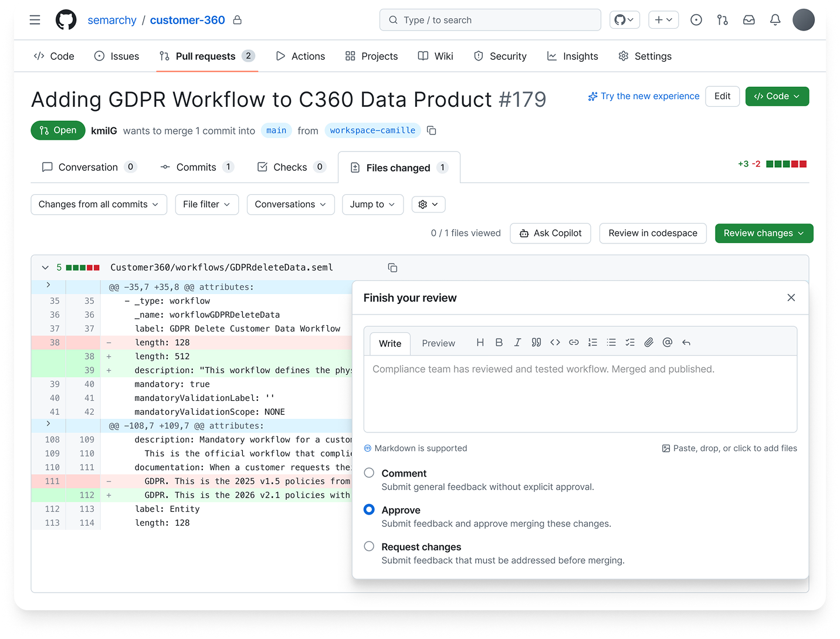The image size is (840, 639).
Task: Insert task list in review comment
Action: click(630, 343)
